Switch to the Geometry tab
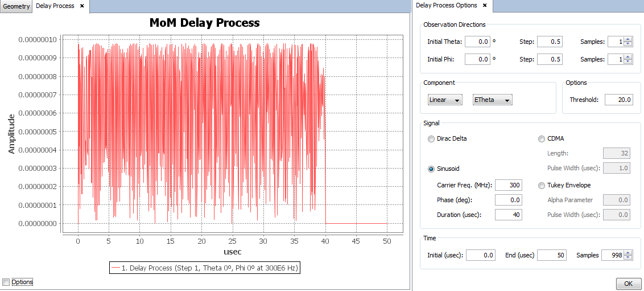Screen dimensions: 644x291 [x=16, y=6]
